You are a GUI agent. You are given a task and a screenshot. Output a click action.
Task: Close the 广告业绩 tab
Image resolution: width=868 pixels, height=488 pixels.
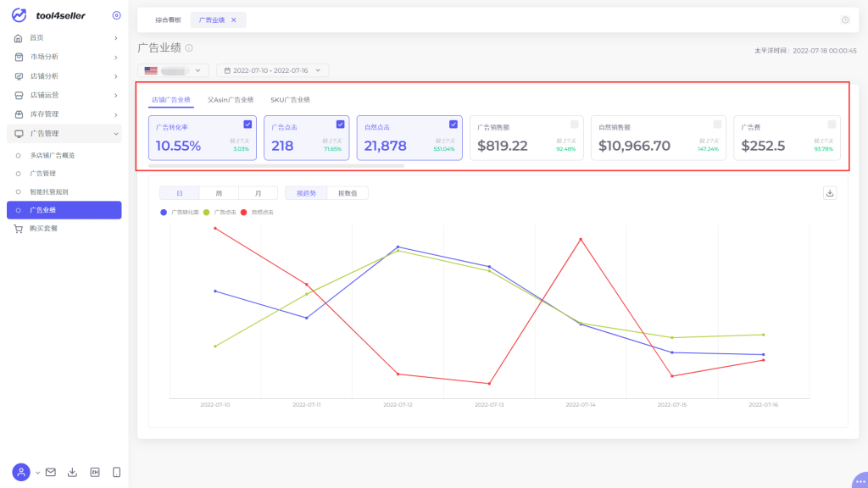click(234, 19)
